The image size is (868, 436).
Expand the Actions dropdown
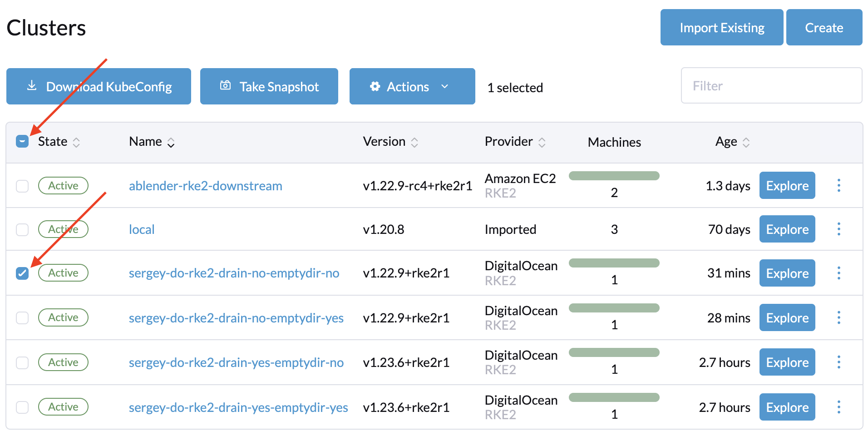click(x=412, y=86)
